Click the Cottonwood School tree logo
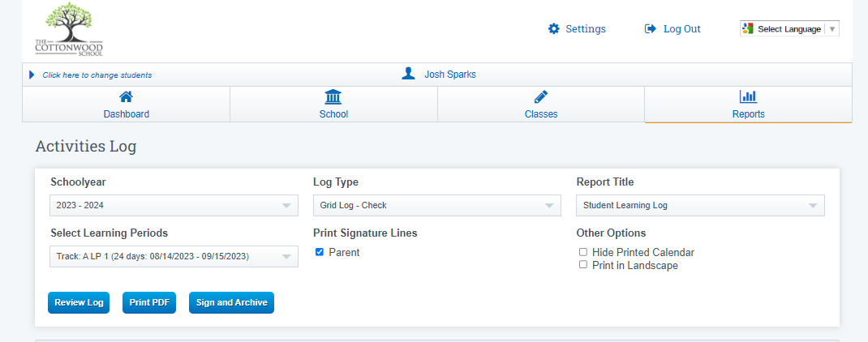 pyautogui.click(x=69, y=28)
